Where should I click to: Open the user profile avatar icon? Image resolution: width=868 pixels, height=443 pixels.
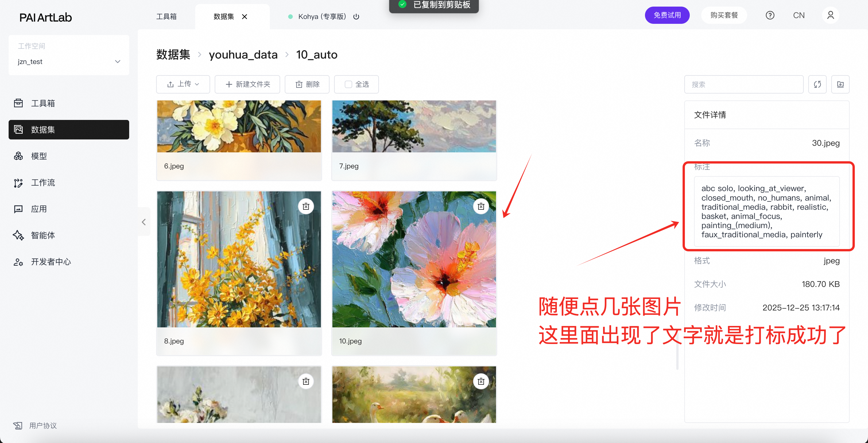coord(830,15)
